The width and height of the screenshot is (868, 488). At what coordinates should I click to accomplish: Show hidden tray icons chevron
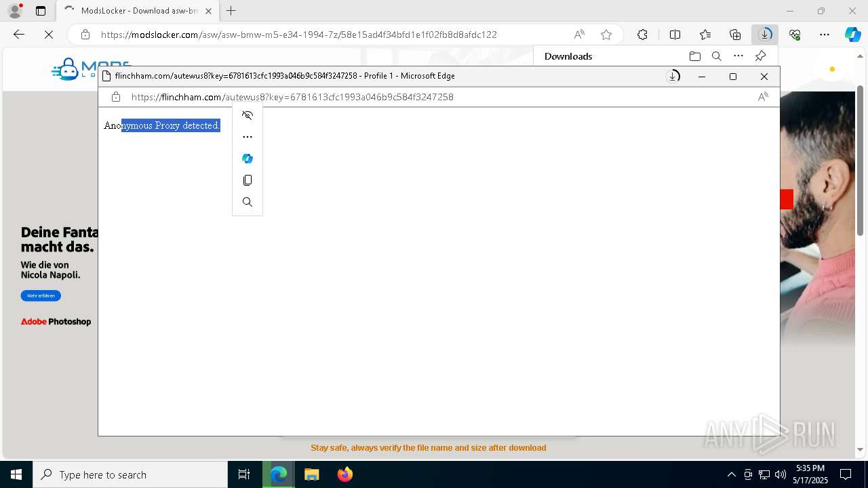pyautogui.click(x=731, y=474)
